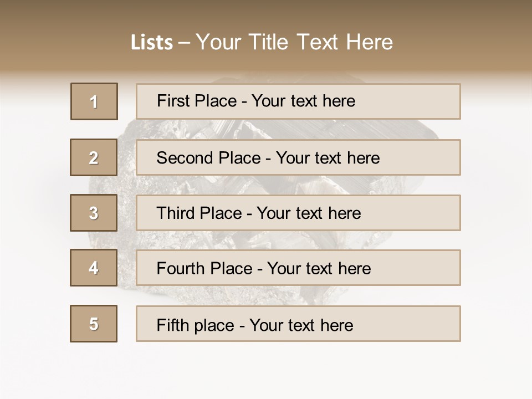Click the words Fifth place

[195, 325]
